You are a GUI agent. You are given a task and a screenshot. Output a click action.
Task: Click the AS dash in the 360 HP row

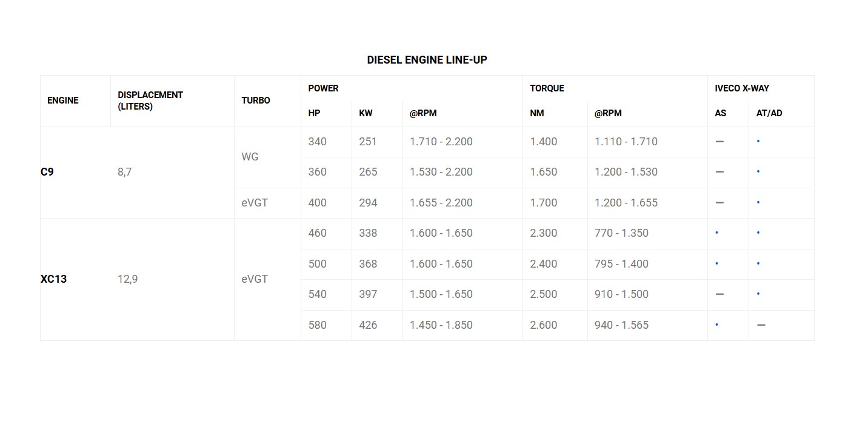(x=719, y=172)
